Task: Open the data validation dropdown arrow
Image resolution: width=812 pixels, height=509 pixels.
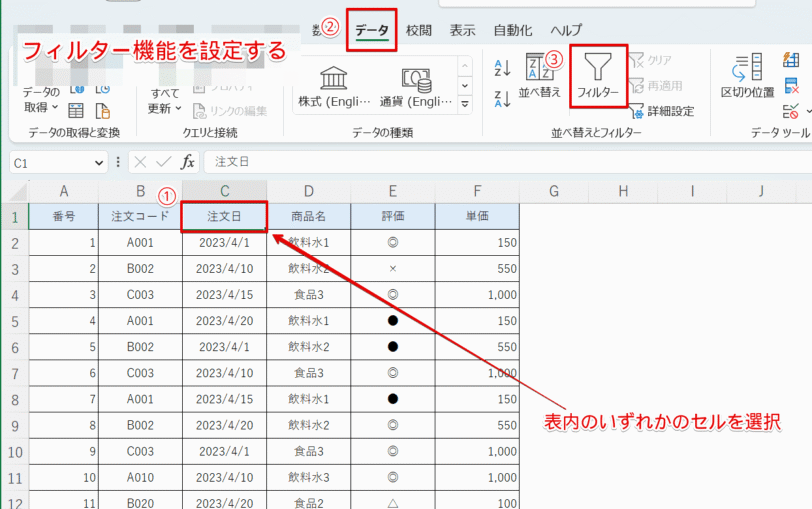Action: [808, 111]
